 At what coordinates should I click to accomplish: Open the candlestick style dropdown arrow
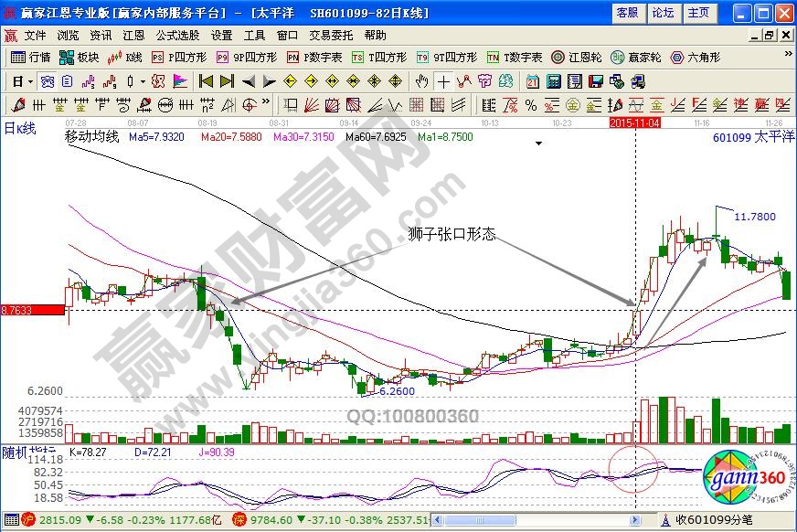pos(143,80)
